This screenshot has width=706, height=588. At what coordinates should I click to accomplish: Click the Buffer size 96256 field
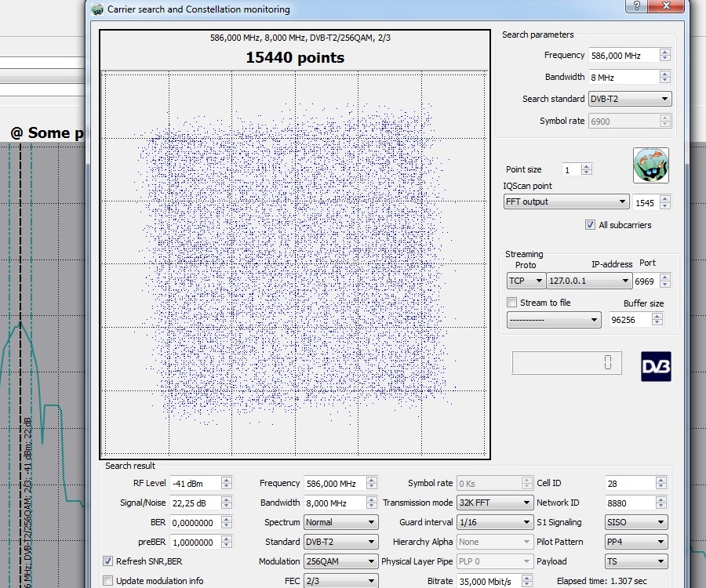point(630,320)
